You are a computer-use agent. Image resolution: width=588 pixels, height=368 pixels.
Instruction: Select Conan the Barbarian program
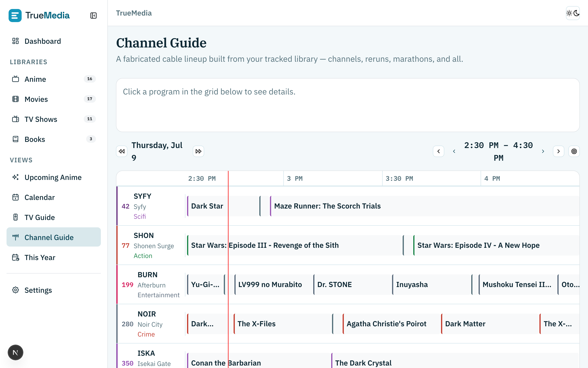pyautogui.click(x=258, y=361)
